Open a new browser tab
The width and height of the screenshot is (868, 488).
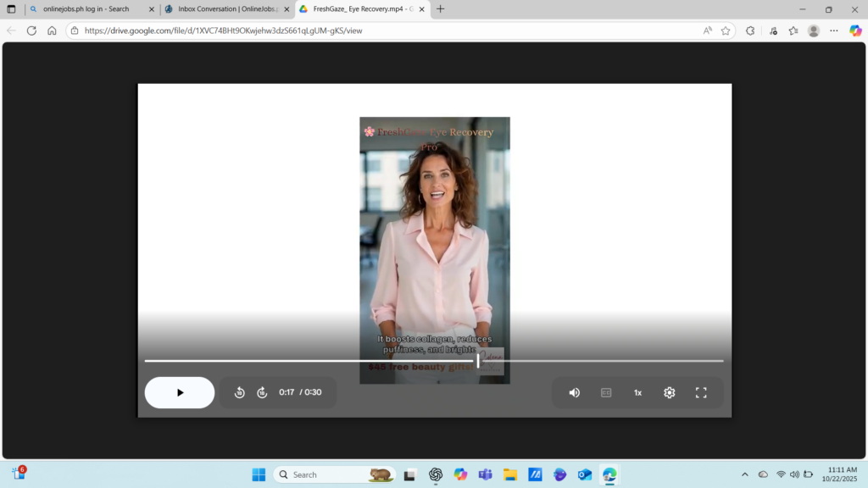tap(441, 8)
